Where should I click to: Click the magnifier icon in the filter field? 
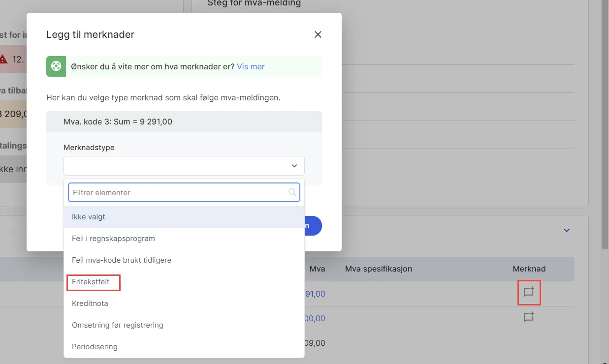(292, 192)
